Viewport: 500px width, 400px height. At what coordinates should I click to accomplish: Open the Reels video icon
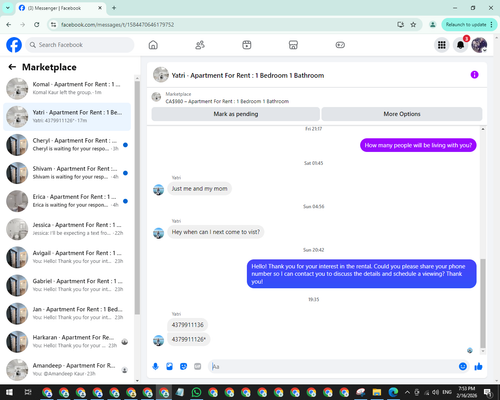click(247, 45)
